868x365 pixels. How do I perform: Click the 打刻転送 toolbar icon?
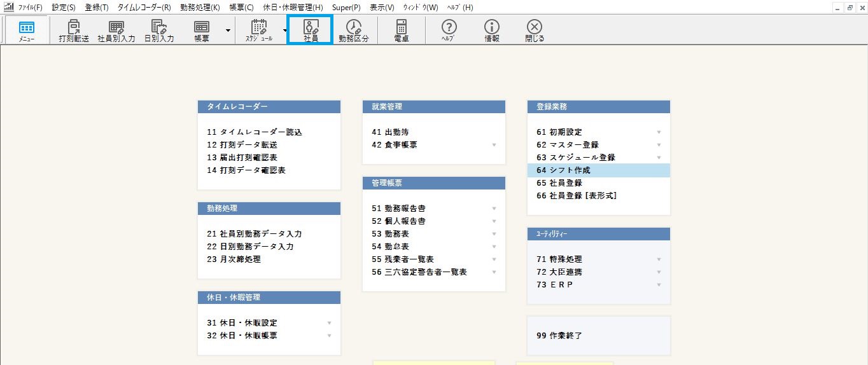73,30
